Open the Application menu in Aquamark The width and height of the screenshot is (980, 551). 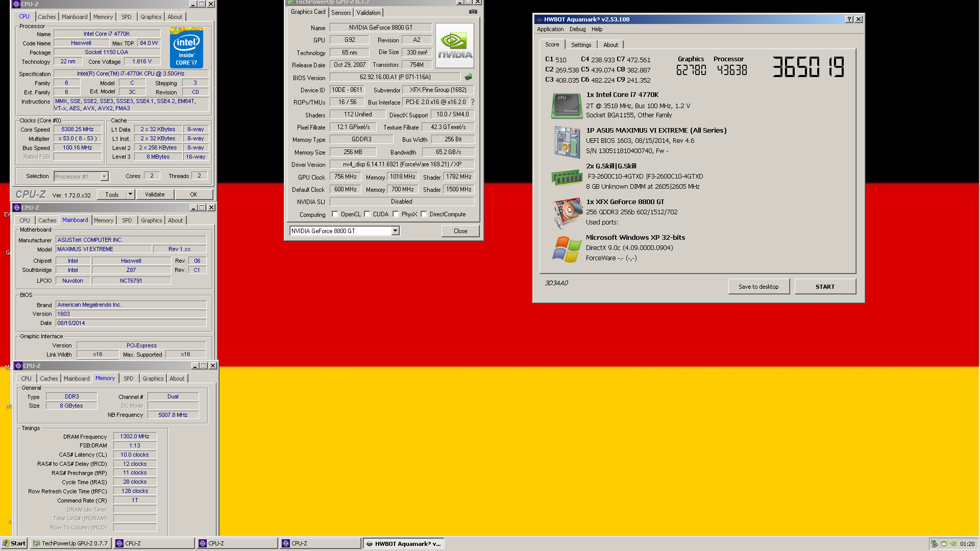click(x=550, y=29)
